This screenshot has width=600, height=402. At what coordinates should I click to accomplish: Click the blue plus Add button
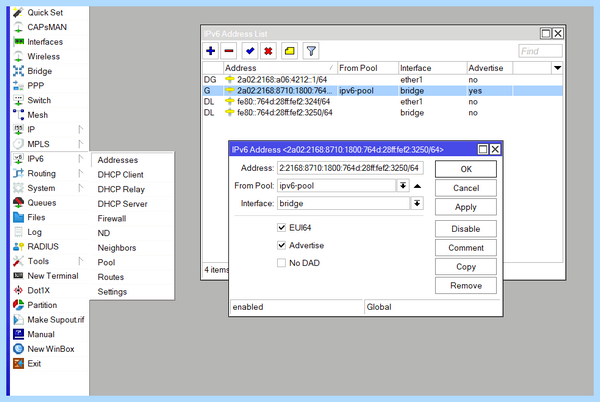[x=210, y=51]
